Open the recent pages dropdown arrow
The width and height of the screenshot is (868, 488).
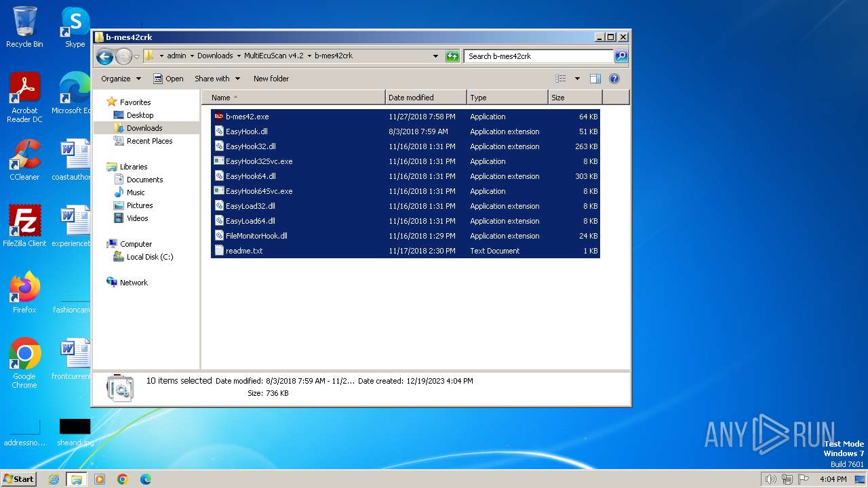(137, 56)
